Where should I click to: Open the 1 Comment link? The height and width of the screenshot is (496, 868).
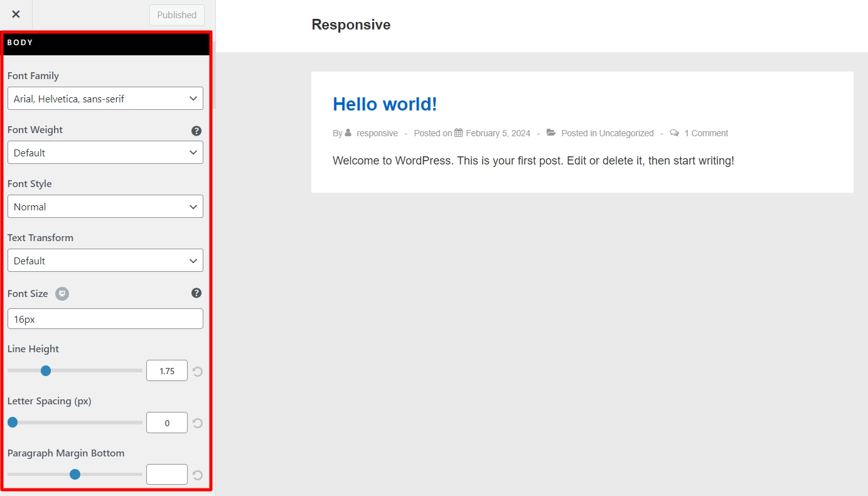click(706, 133)
